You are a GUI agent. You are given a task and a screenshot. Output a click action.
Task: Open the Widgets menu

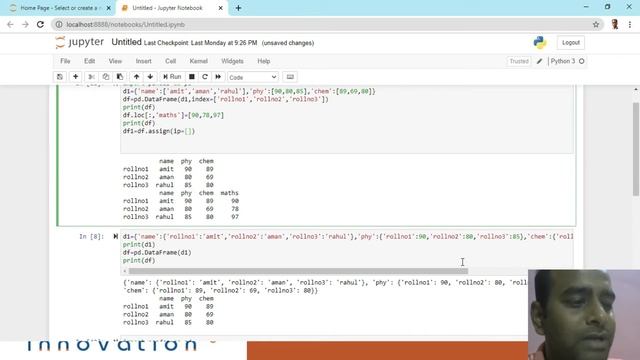[x=232, y=61]
